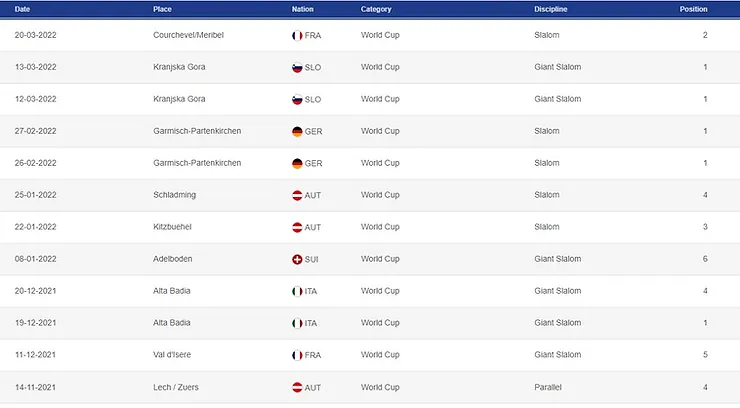Select the Alta Badia 19-12-2021 row
The image size is (740, 408).
(370, 323)
